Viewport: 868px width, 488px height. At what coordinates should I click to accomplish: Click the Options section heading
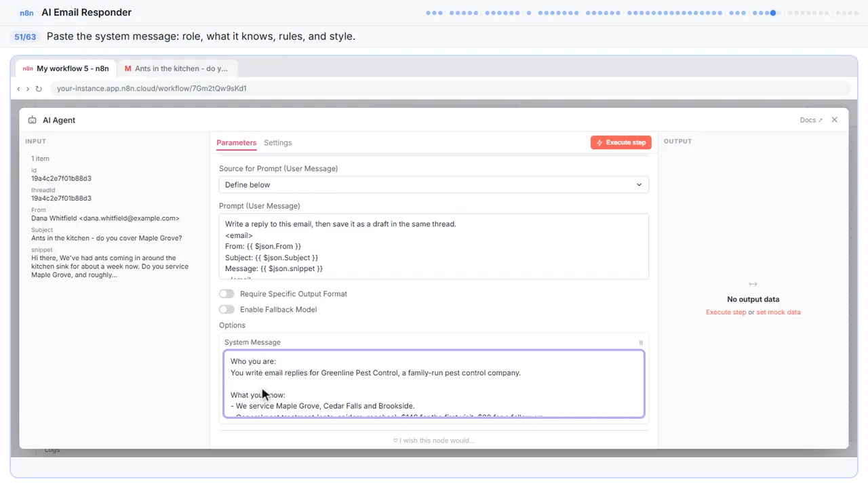(x=232, y=325)
